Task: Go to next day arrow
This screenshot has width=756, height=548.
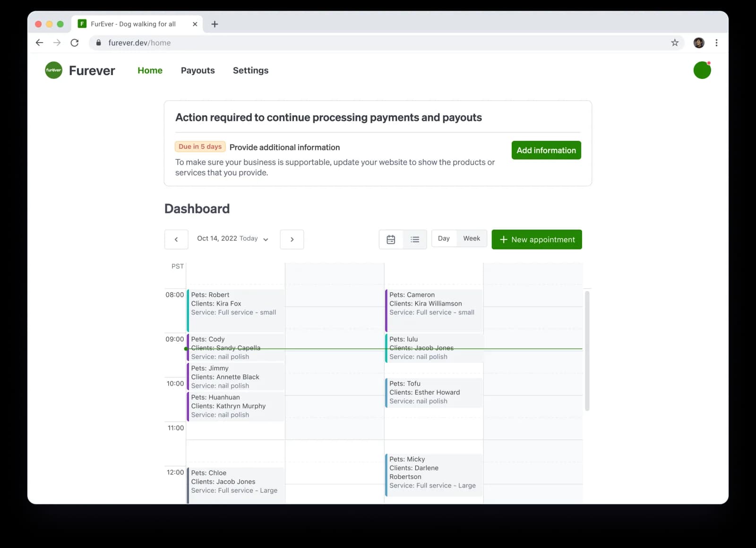Action: pyautogui.click(x=292, y=240)
